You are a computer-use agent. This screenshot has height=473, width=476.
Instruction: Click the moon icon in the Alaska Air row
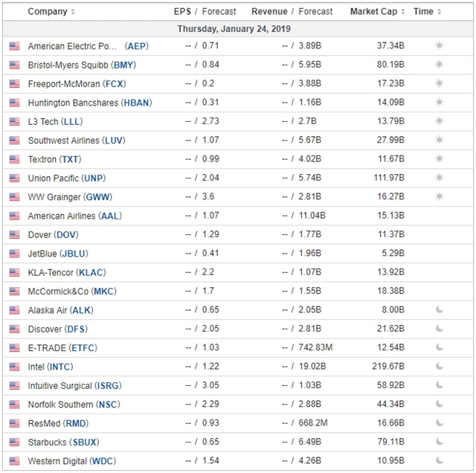439,310
